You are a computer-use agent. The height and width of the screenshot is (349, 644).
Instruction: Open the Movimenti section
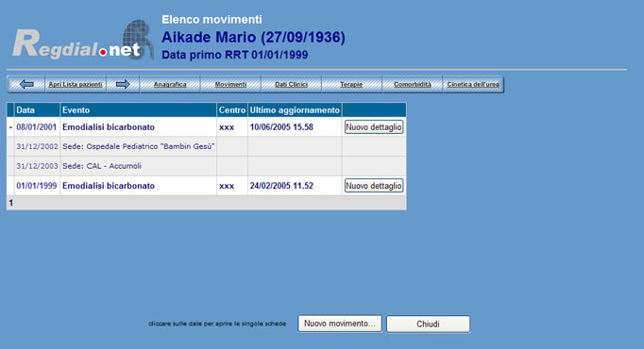point(230,85)
